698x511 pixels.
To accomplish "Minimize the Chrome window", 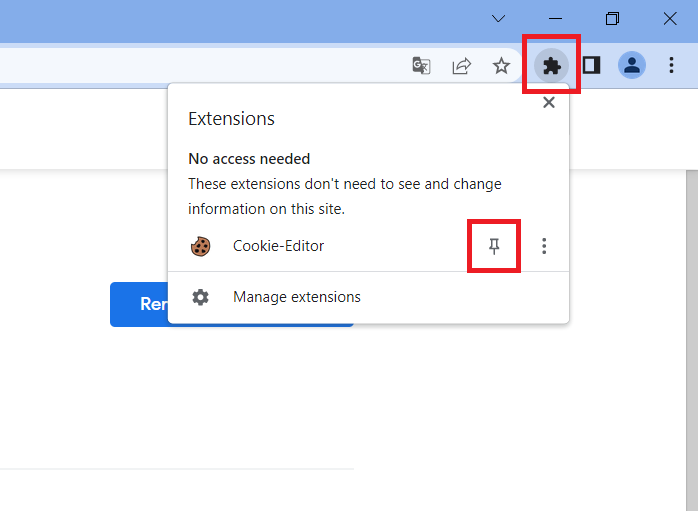I will [x=556, y=18].
